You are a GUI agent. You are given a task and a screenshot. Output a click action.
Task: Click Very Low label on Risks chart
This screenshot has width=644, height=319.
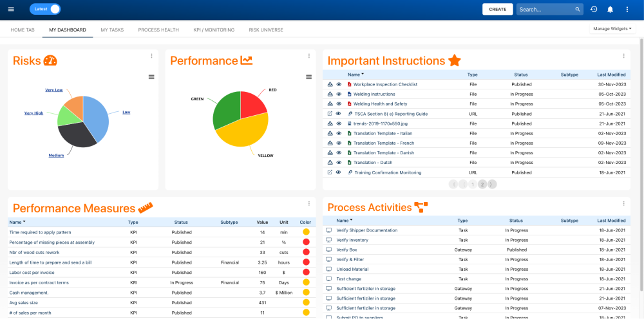54,90
